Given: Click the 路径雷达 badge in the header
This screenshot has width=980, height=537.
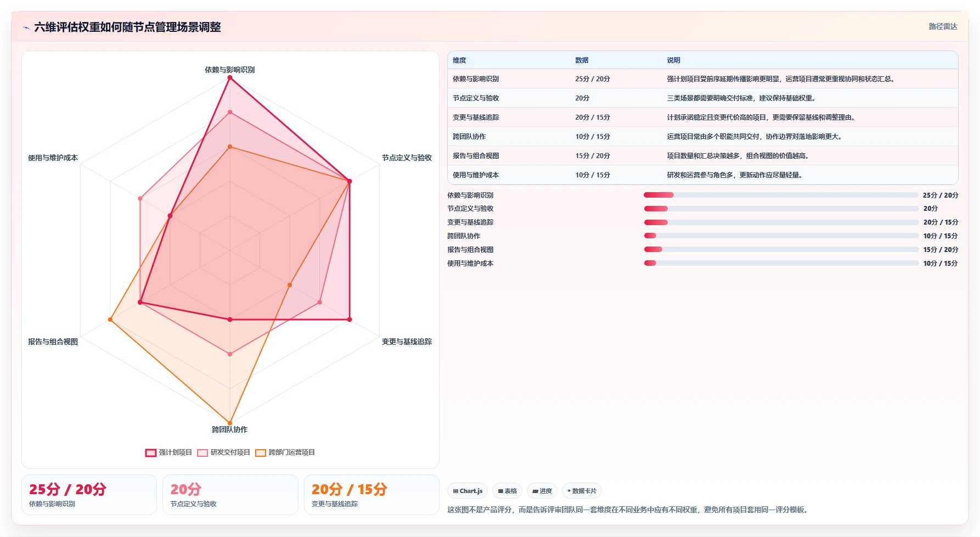Looking at the screenshot, I should (943, 26).
